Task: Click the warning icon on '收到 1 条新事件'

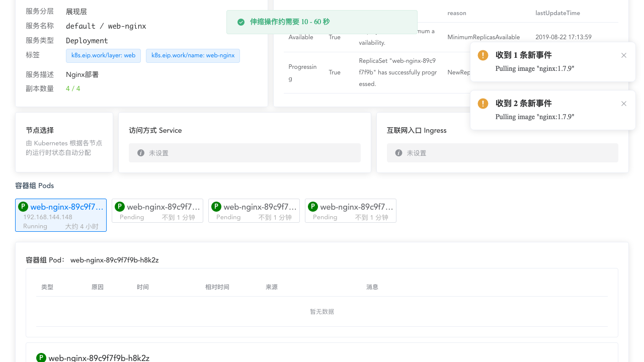Action: [x=483, y=55]
